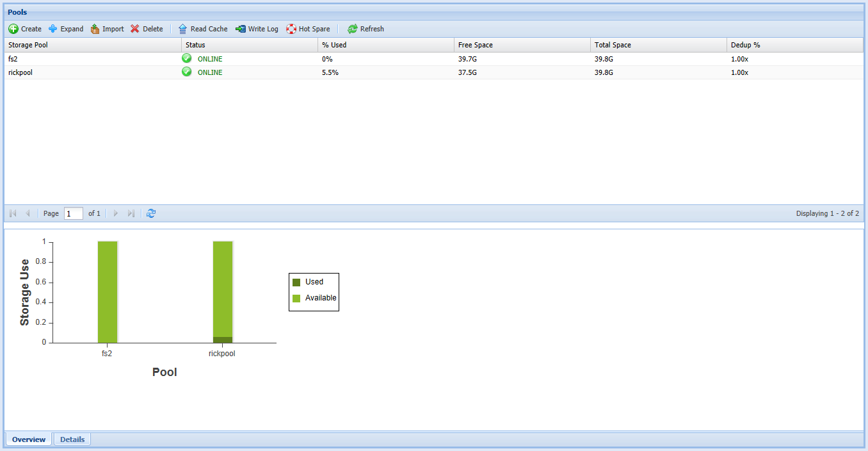Screen dimensions: 868x451
Task: Sort by Free Space column header
Action: (522, 45)
